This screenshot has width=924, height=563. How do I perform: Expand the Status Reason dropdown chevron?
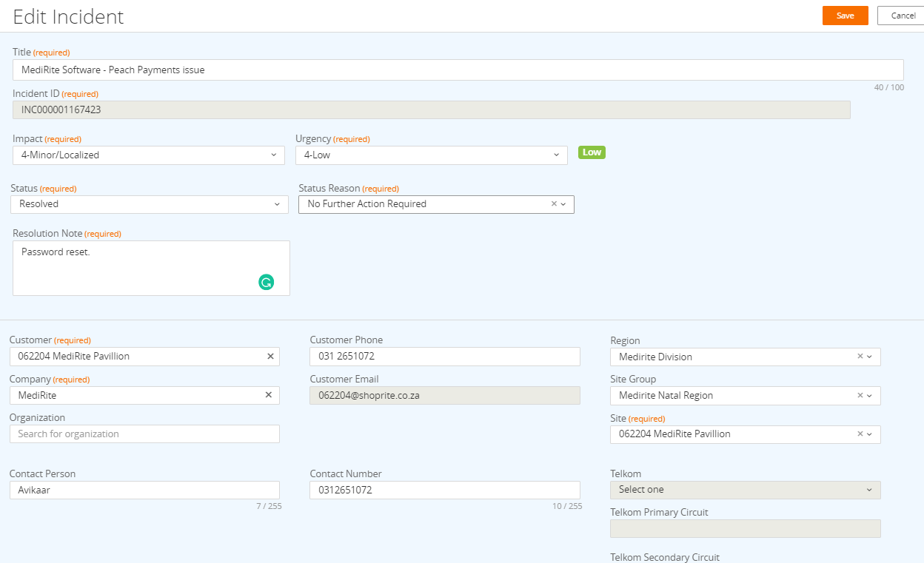563,204
